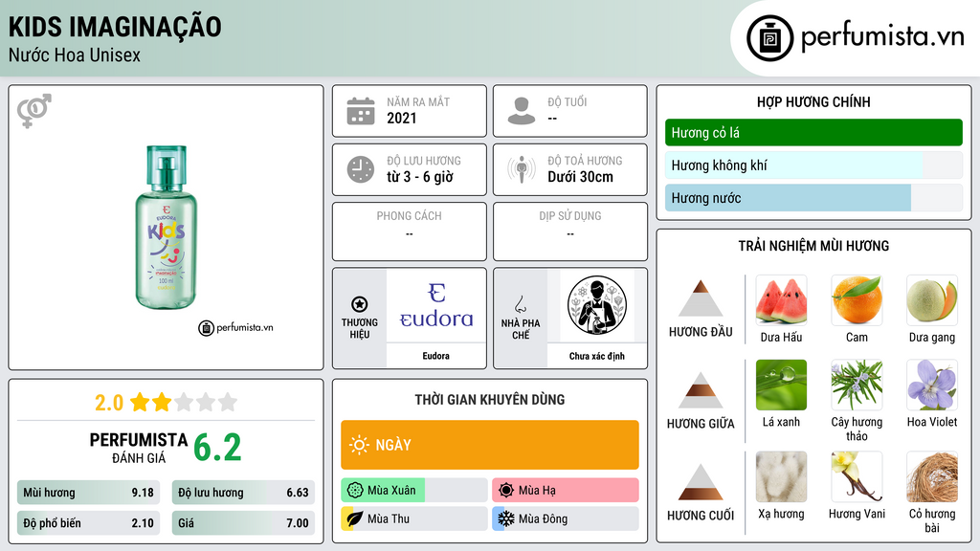Click the Mùa Xuân season bar
980x551 pixels.
[x=414, y=491]
